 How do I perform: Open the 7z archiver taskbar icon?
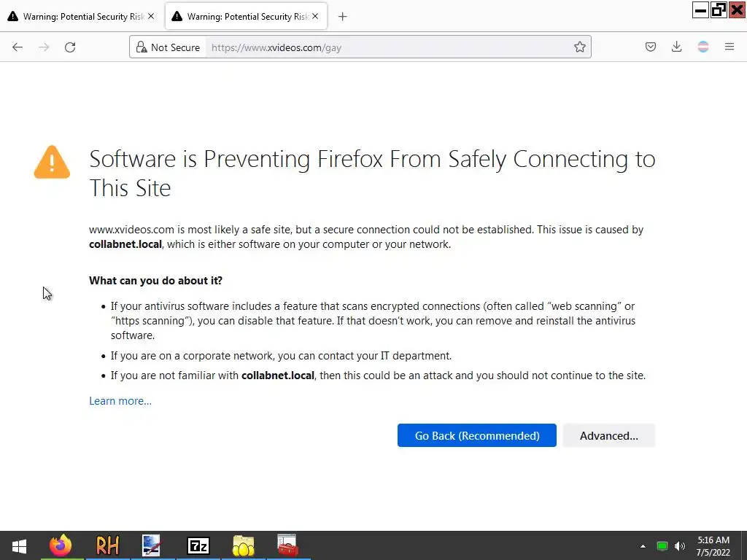pyautogui.click(x=198, y=545)
